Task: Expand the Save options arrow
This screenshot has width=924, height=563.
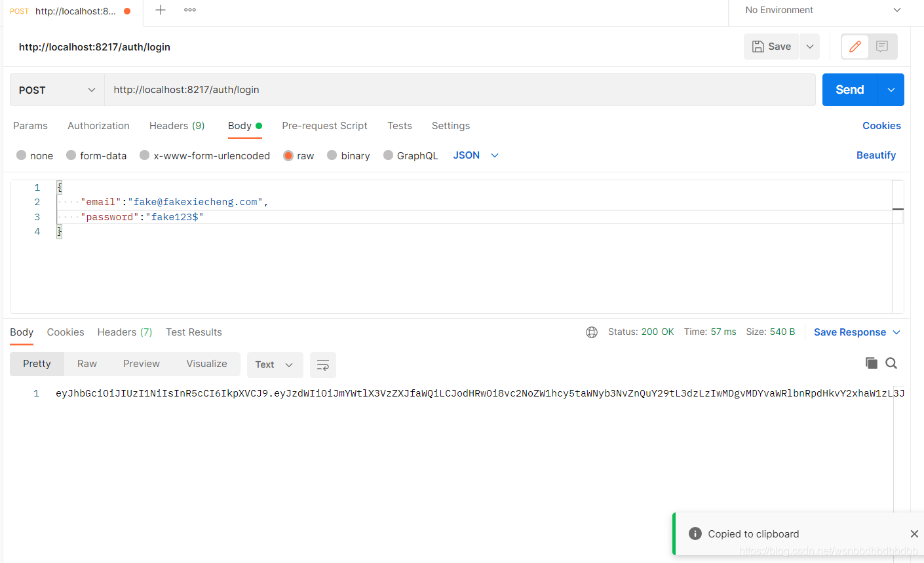Action: pos(810,47)
